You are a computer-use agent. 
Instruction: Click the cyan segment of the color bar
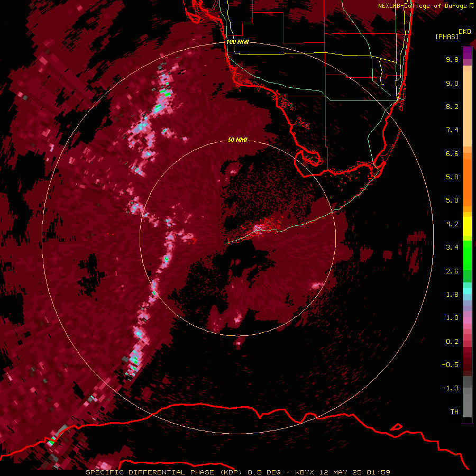tap(467, 291)
